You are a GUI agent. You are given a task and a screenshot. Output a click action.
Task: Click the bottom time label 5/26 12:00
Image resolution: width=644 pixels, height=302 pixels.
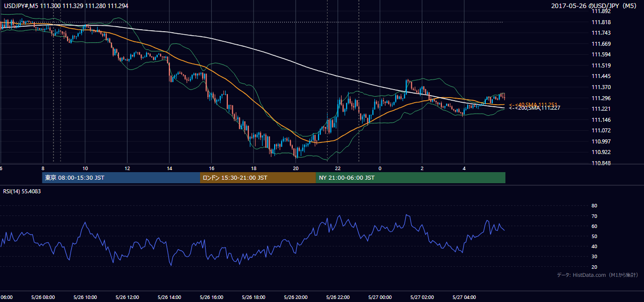click(127, 297)
